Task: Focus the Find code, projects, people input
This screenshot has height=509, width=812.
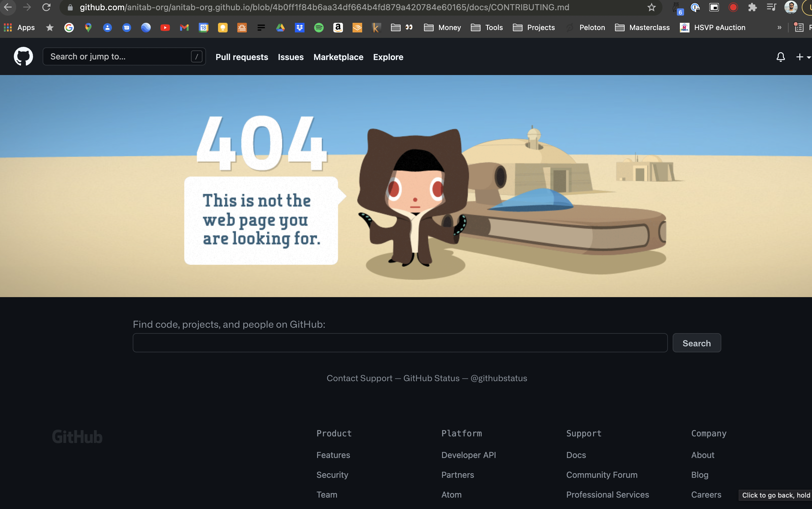Action: (x=400, y=343)
